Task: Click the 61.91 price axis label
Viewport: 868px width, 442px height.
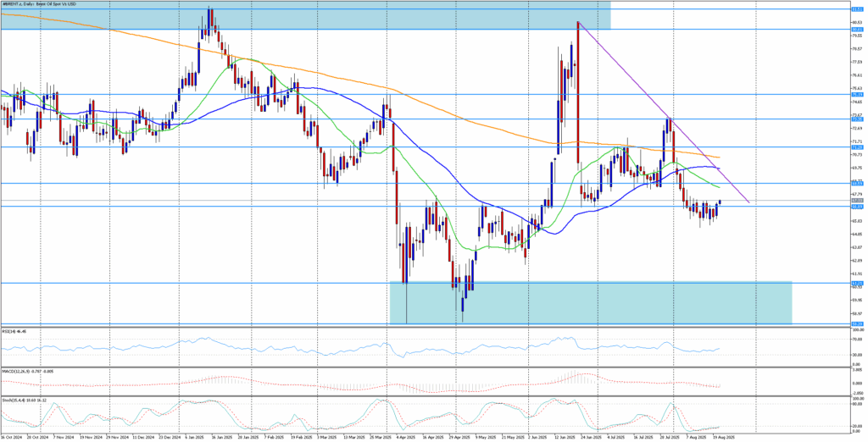Action: click(x=857, y=273)
